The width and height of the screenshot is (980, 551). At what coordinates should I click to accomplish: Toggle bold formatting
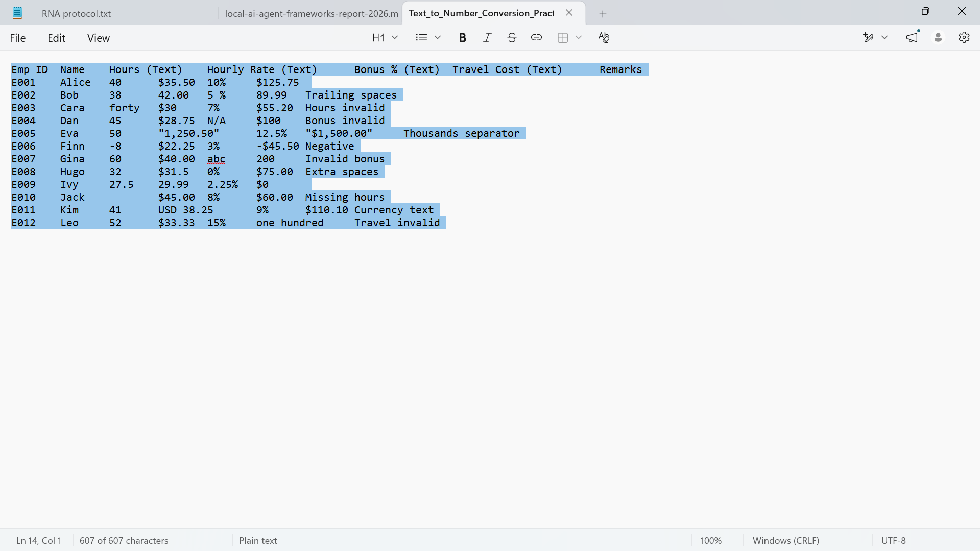pos(462,38)
